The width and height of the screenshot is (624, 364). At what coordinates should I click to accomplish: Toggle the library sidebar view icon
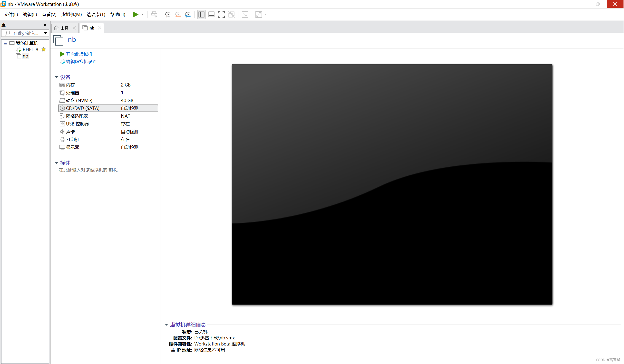click(201, 14)
